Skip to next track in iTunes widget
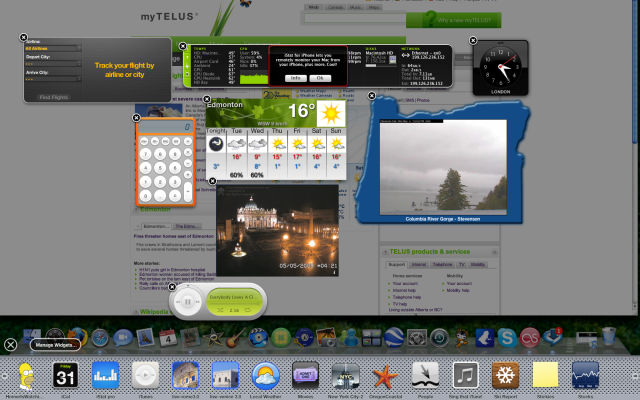640x400 pixels. pyautogui.click(x=198, y=302)
